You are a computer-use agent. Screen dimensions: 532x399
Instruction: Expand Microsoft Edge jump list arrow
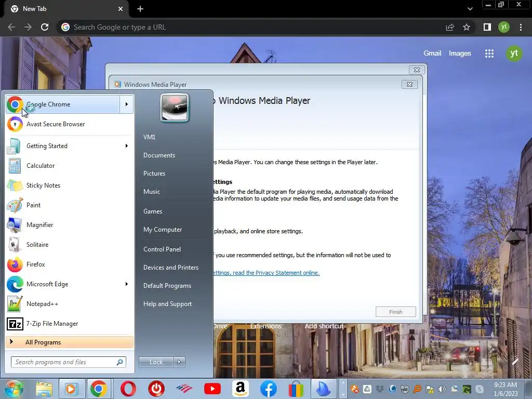(x=127, y=284)
